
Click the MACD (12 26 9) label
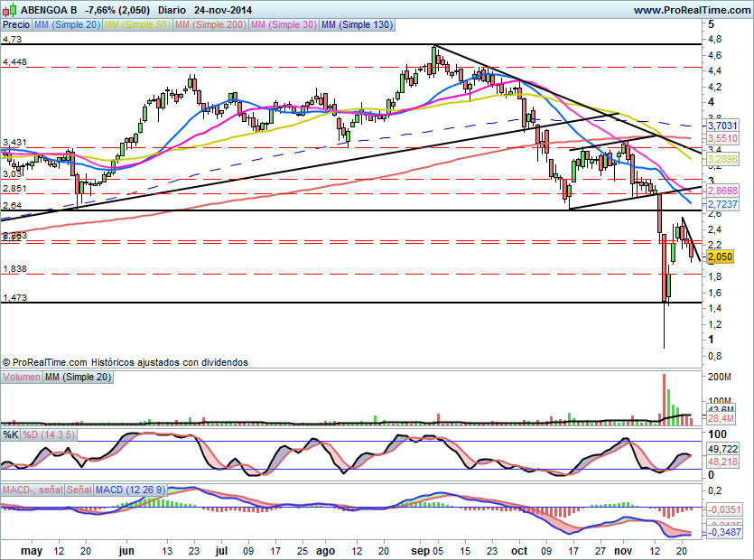click(x=130, y=490)
